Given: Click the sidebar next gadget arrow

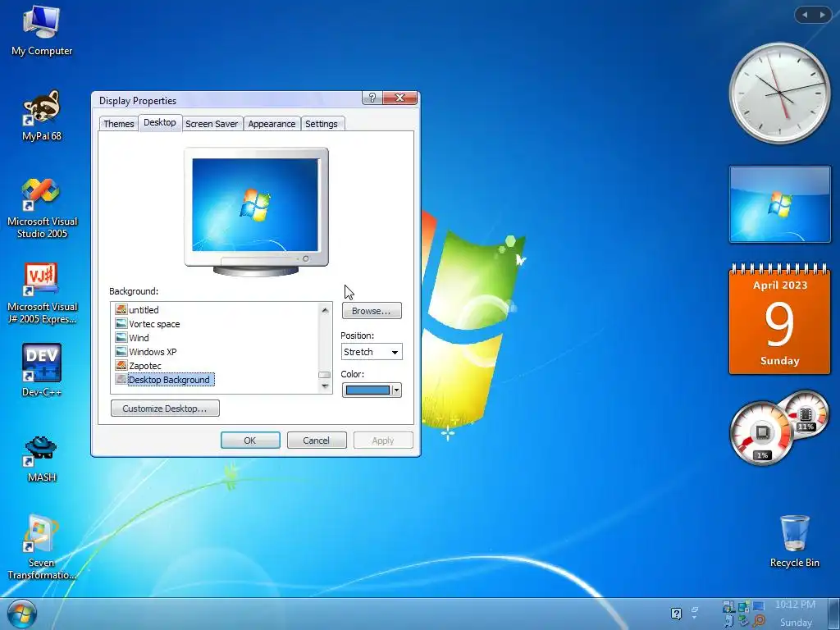Looking at the screenshot, I should point(822,15).
